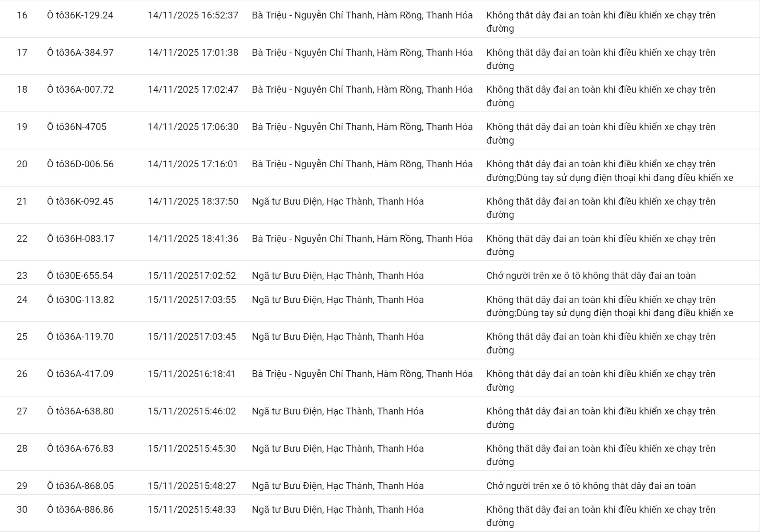760x532 pixels.
Task: Click the violation text in row 23
Action: click(x=591, y=276)
